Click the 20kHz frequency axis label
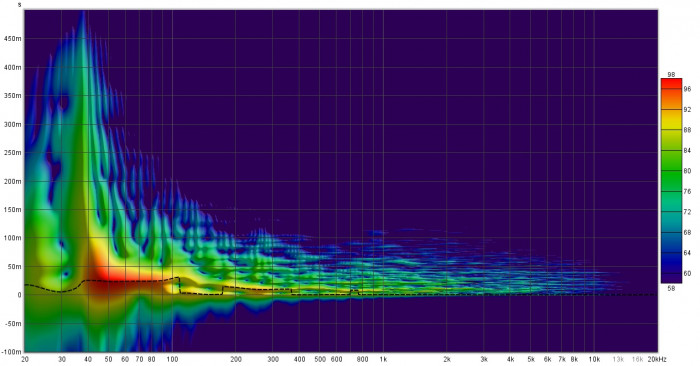Viewport: 700px width, 366px height. coord(657,359)
